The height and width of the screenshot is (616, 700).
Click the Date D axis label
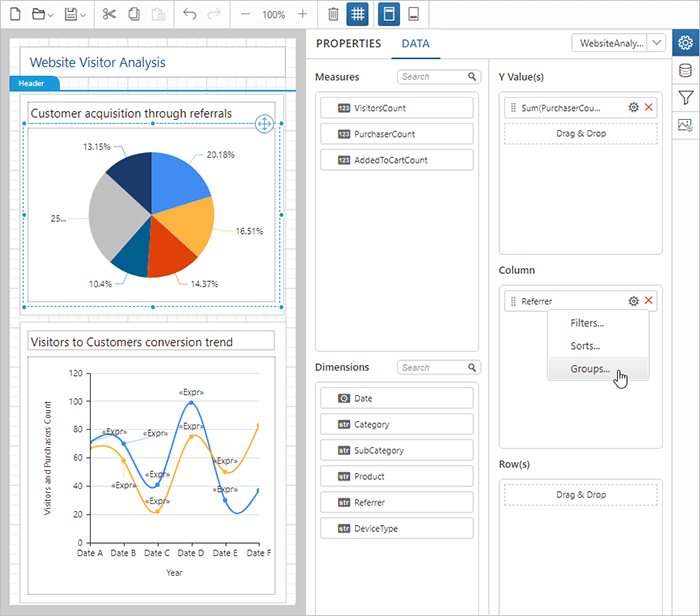(x=191, y=553)
